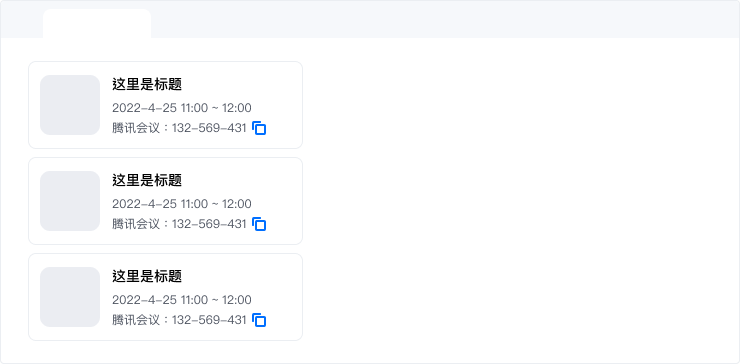Select the 2022-4-25 date line in second card

click(182, 204)
